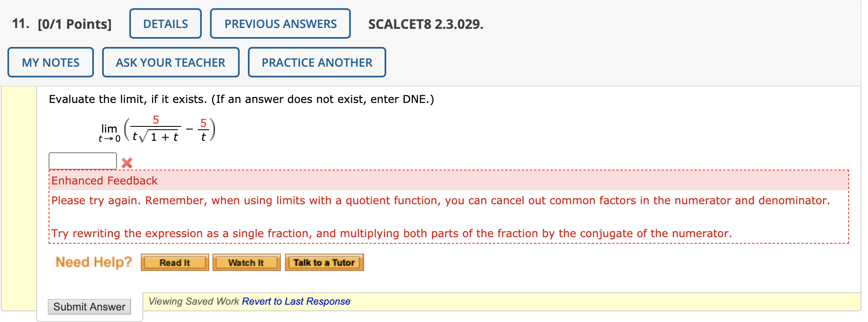View PREVIOUS ANSWERS for this question
The width and height of the screenshot is (868, 322).
280,24
